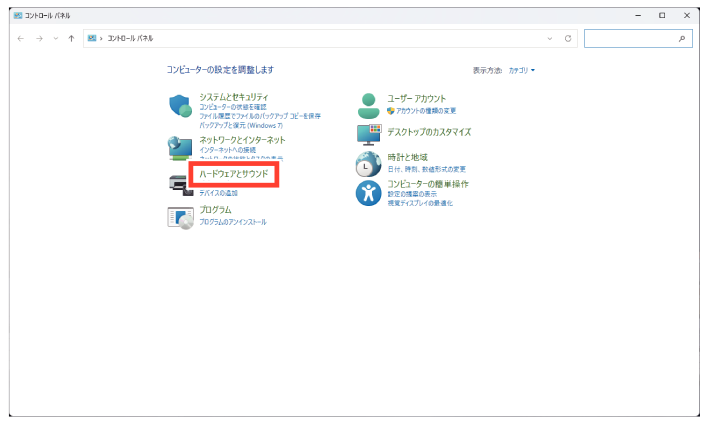708x424 pixels.
Task: Open the Programs disc icon
Action: tap(181, 218)
